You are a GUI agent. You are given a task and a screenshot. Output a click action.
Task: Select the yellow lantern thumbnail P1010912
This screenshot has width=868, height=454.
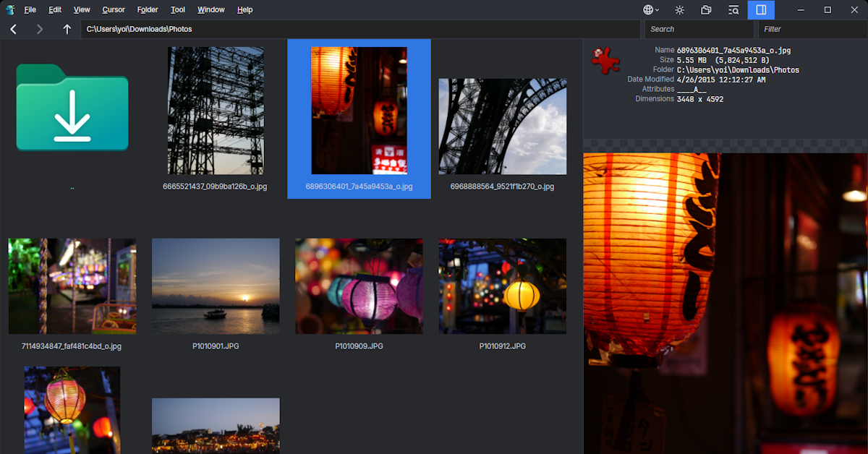(x=503, y=286)
